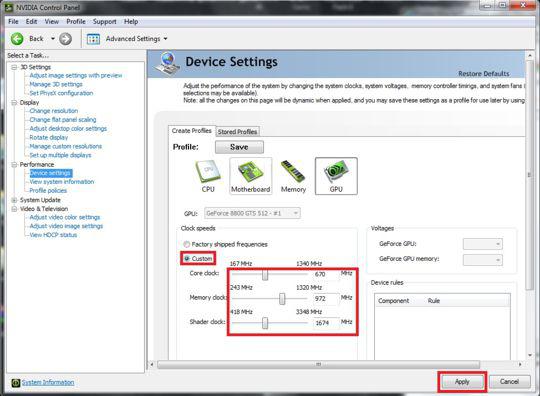Open the Help menu

coord(131,22)
